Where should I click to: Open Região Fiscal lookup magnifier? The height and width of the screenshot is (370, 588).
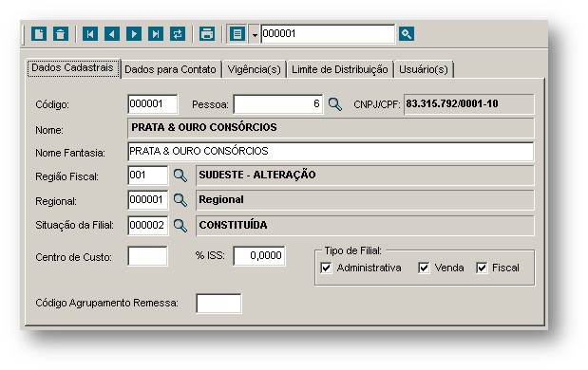coord(180,176)
